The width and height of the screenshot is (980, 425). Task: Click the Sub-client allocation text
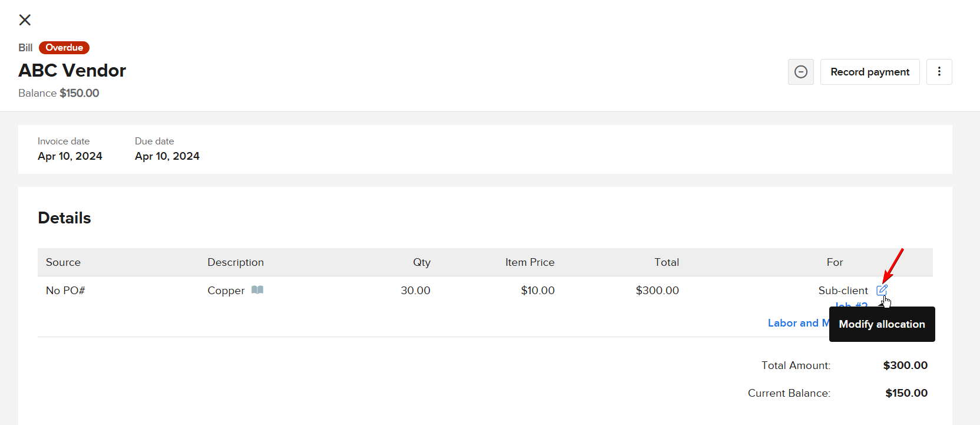coord(843,291)
